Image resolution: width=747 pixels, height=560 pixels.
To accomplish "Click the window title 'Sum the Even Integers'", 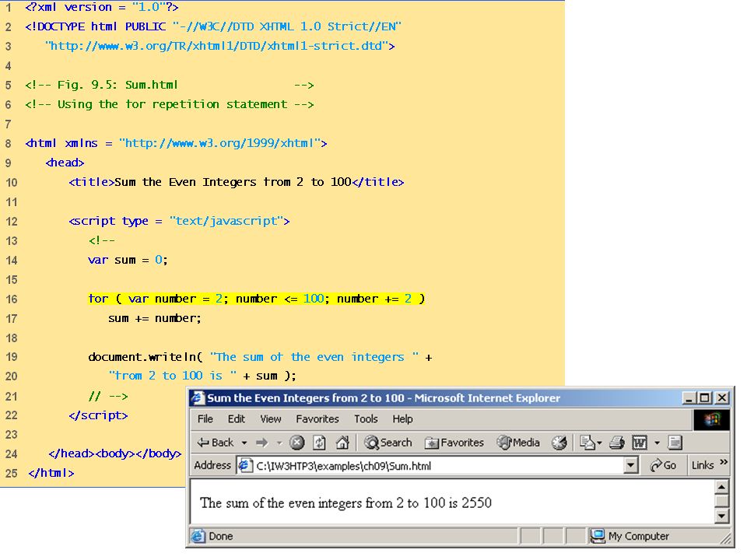I will (x=384, y=397).
